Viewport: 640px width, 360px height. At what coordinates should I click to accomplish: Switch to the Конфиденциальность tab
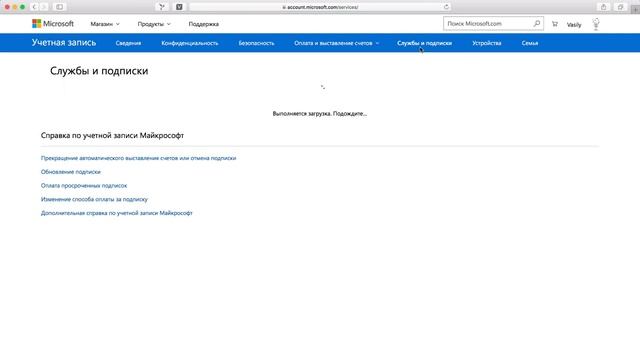tap(190, 43)
